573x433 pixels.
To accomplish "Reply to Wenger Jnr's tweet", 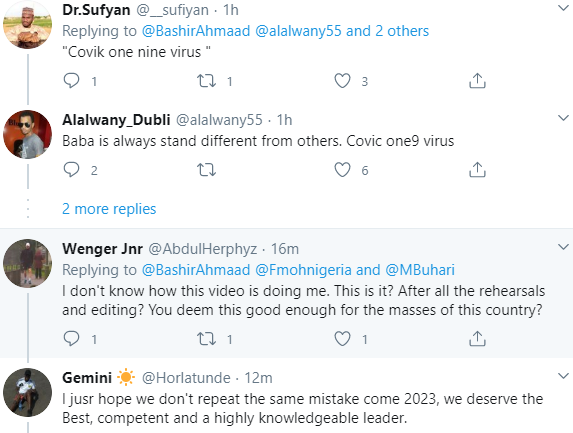I will pyautogui.click(x=71, y=338).
